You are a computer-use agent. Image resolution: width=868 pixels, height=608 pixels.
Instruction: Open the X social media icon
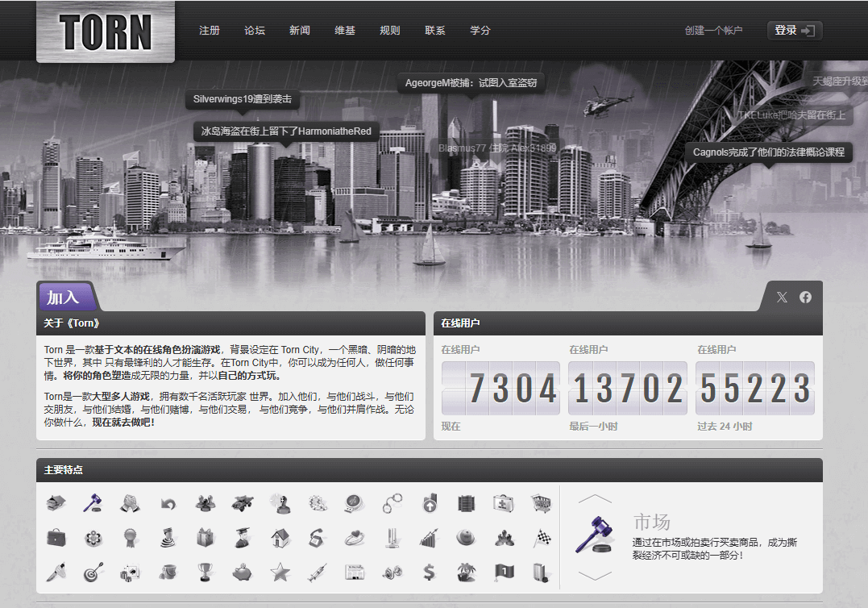tap(782, 298)
